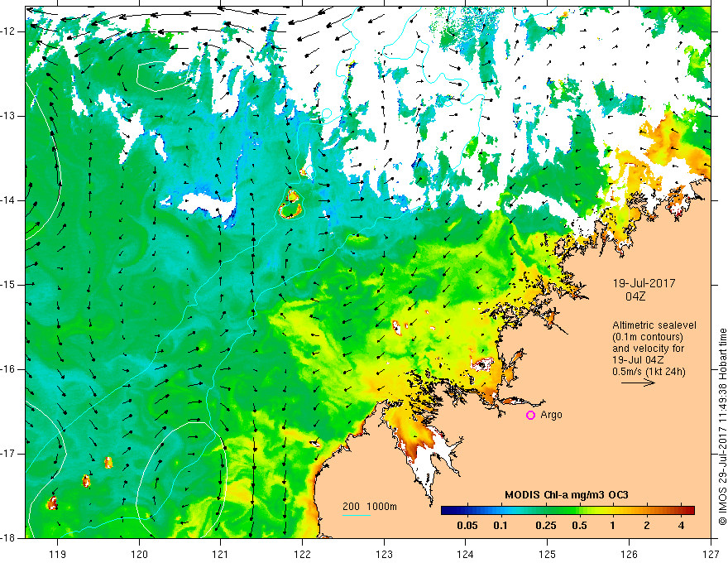Click the velocity scale reference arrow in legend
The width and height of the screenshot is (728, 563).
pyautogui.click(x=639, y=383)
